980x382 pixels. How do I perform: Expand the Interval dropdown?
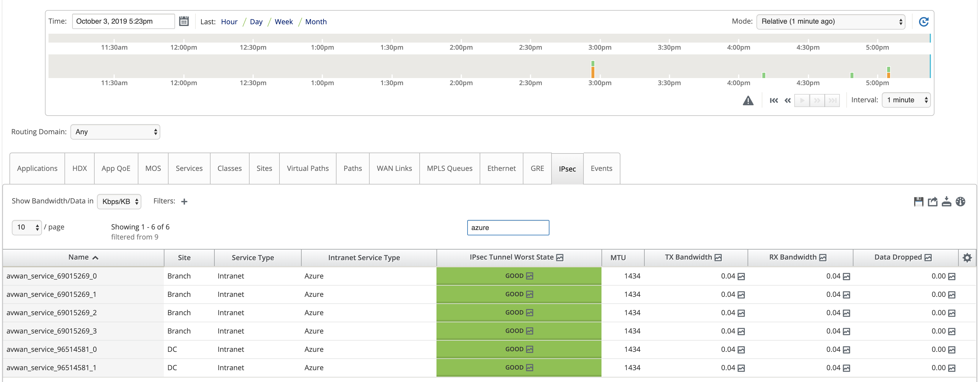906,100
